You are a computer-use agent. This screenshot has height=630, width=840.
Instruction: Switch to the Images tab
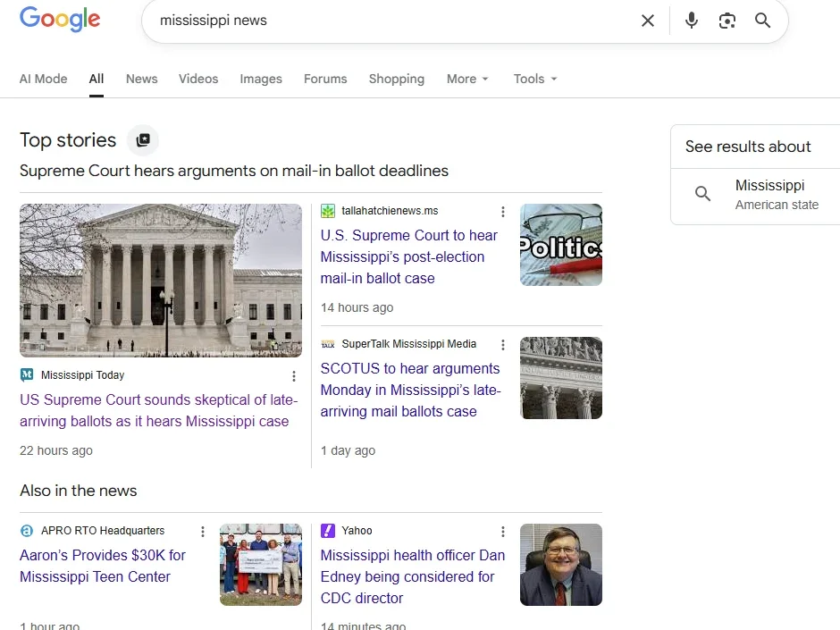pos(261,79)
